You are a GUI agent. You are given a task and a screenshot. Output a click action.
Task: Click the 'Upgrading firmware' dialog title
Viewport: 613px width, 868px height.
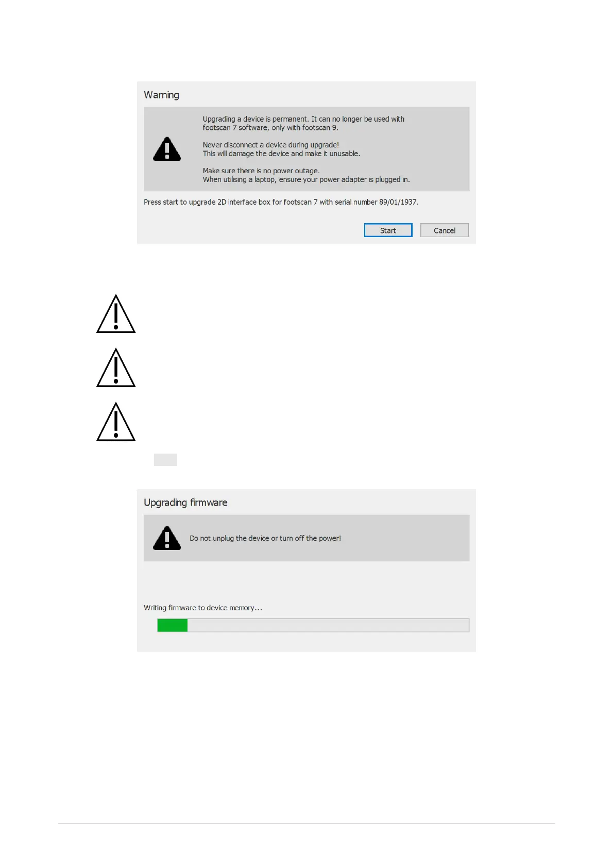coord(185,503)
